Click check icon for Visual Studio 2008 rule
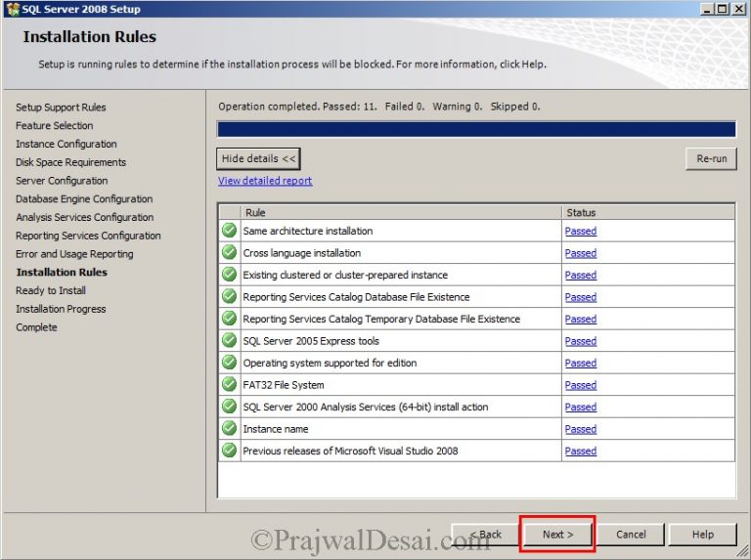The image size is (751, 560). pyautogui.click(x=230, y=451)
